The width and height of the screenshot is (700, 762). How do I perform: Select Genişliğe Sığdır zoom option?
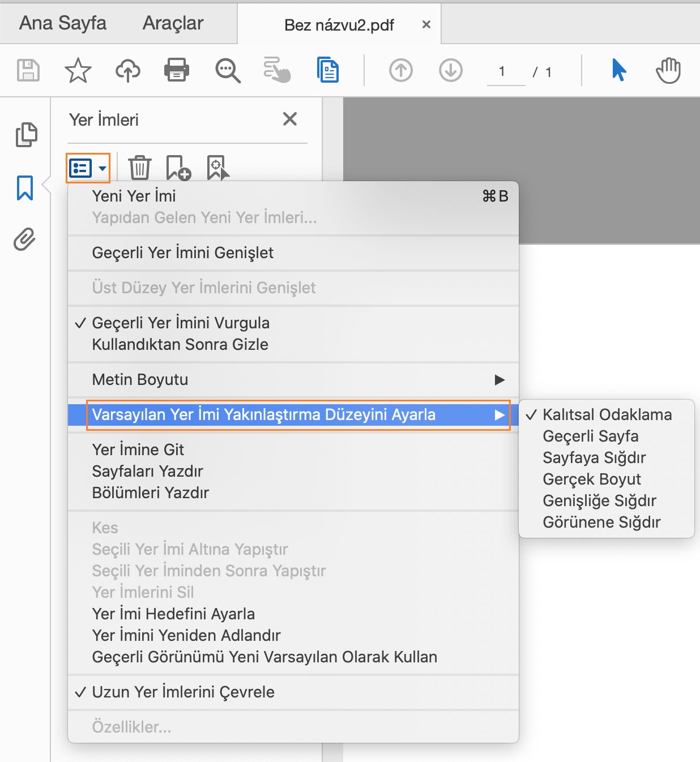607,500
